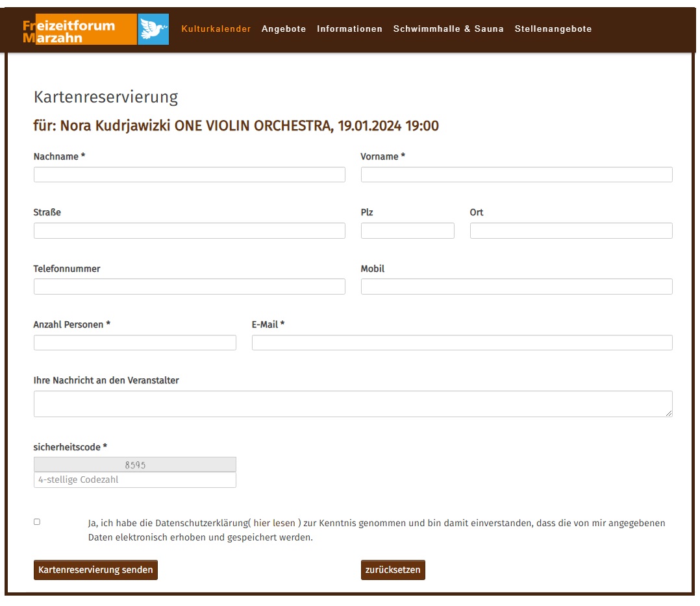Click the 'Ihre Nachricht an den Veranstalter' label
The width and height of the screenshot is (700, 606).
(x=106, y=381)
